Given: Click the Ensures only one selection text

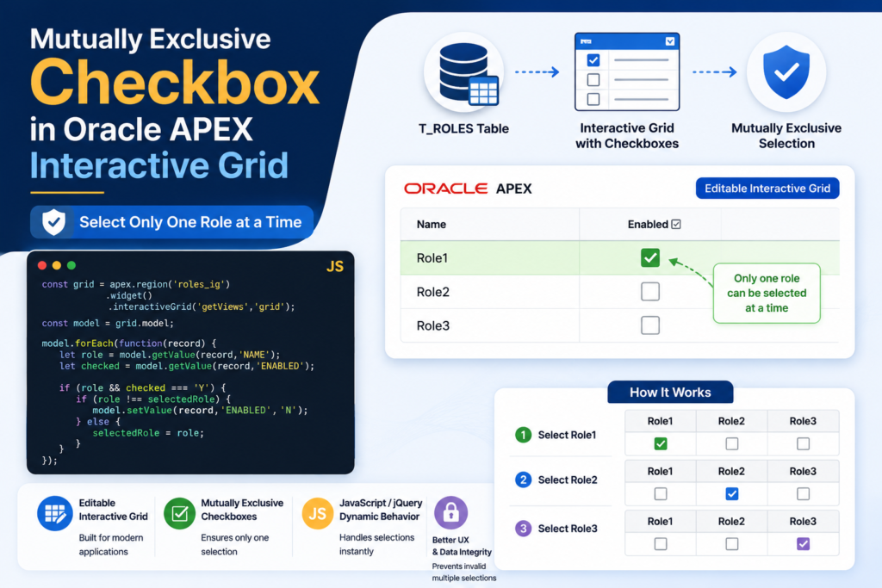Looking at the screenshot, I should (235, 545).
